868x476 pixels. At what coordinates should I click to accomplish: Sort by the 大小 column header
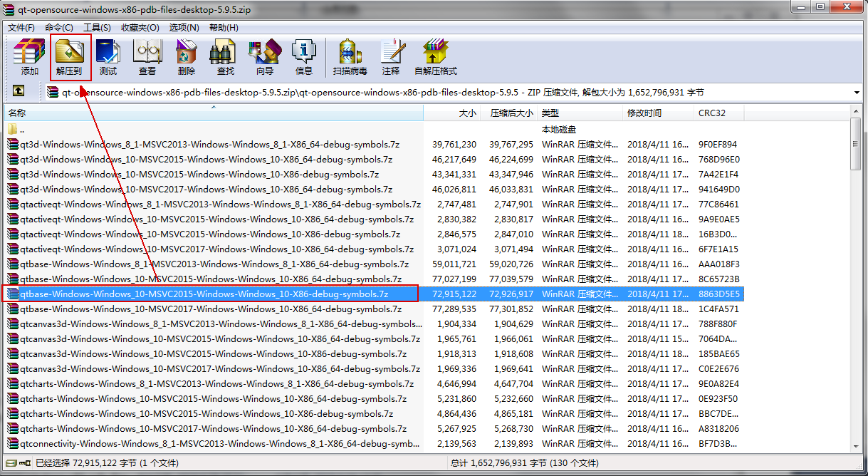click(x=451, y=113)
